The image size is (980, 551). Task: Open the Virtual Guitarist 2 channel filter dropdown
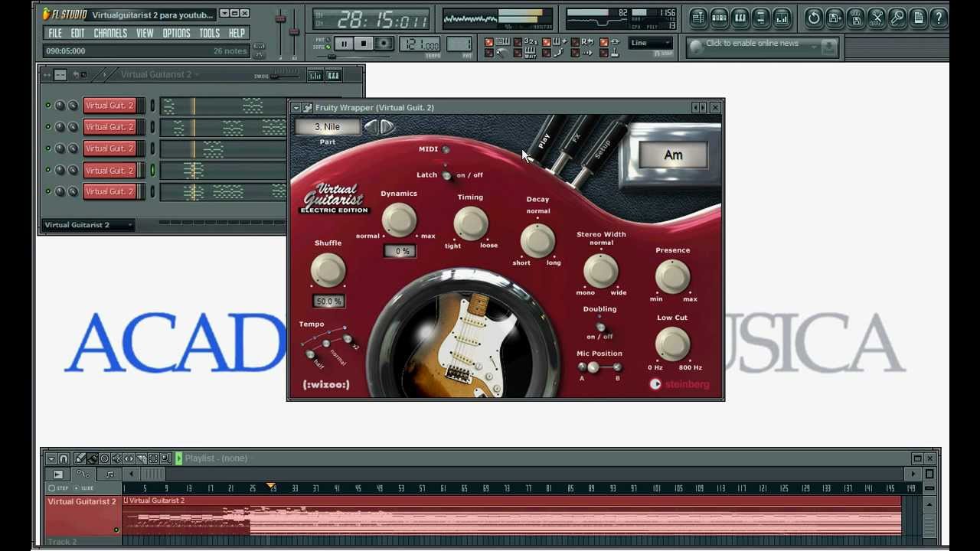(89, 225)
